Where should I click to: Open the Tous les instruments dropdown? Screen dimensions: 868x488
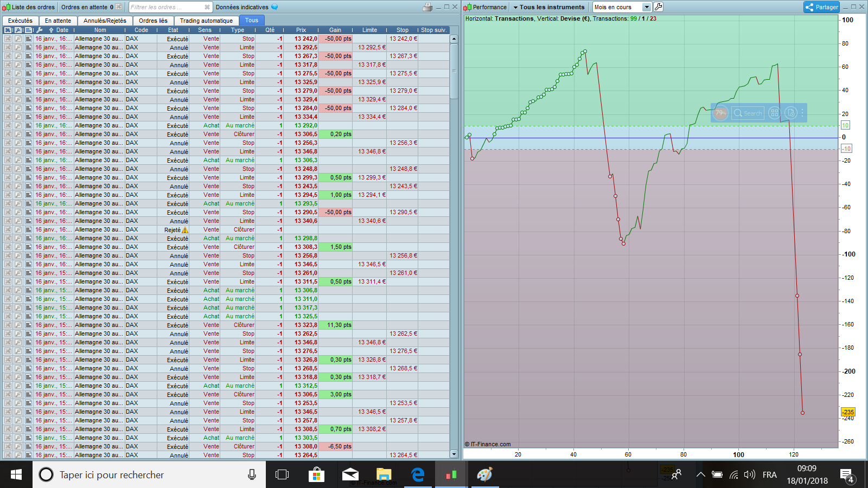[x=549, y=7]
